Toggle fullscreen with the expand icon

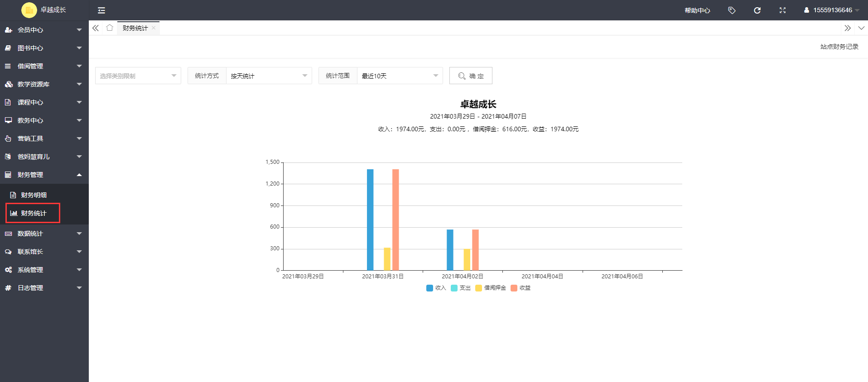click(x=782, y=10)
